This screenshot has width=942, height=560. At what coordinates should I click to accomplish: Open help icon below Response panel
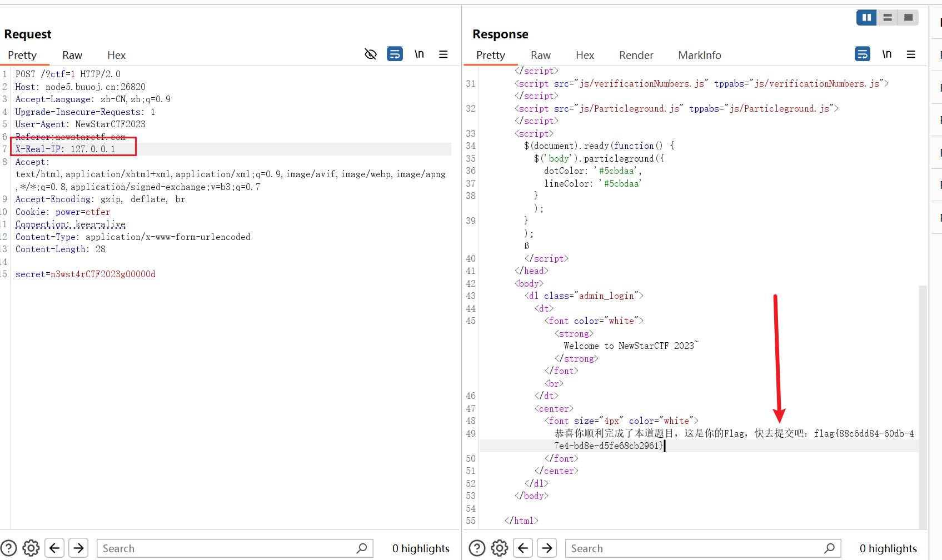click(477, 548)
